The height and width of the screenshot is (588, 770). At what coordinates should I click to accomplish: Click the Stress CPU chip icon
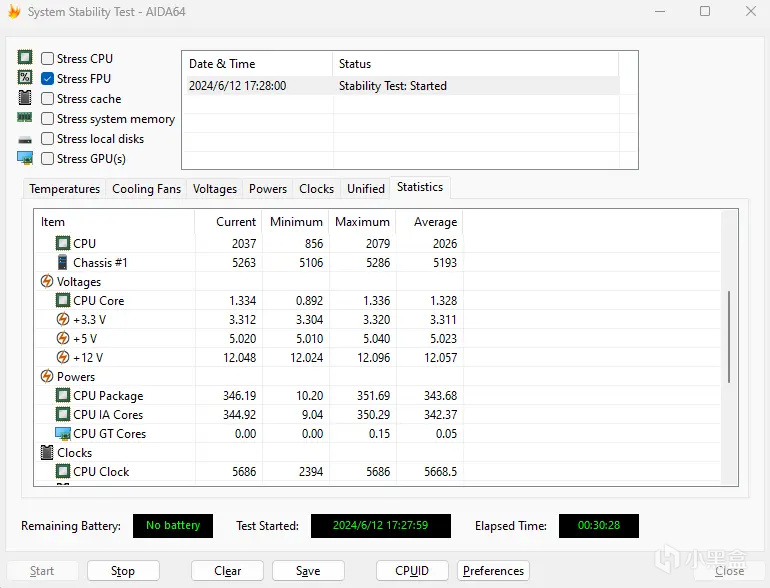tap(25, 57)
